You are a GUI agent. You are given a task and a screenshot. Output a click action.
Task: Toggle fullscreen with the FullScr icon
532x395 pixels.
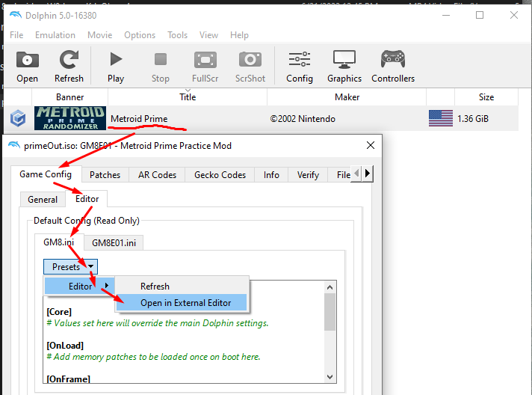[205, 60]
